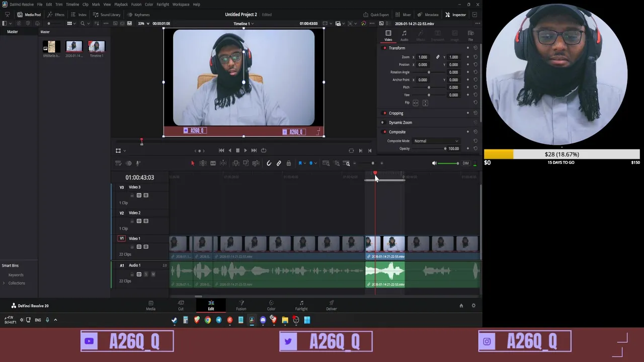Open the Trim menu
The width and height of the screenshot is (644, 362).
click(x=59, y=5)
